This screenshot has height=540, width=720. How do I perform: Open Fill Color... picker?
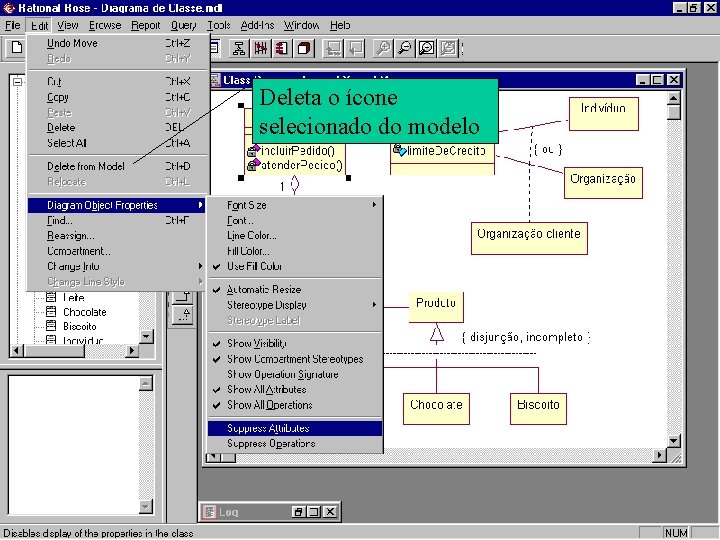[x=295, y=251]
